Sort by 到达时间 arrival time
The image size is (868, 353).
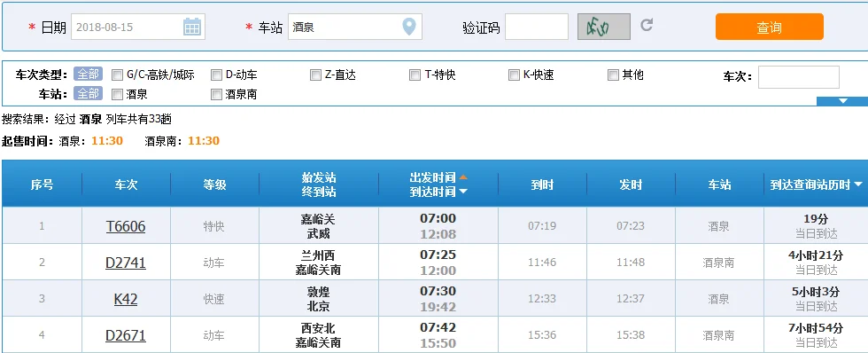click(438, 192)
